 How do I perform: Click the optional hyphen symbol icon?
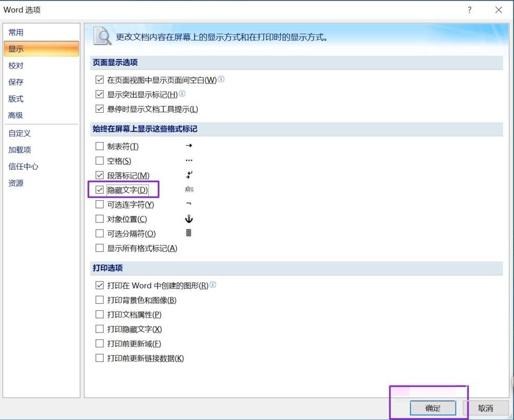point(189,203)
